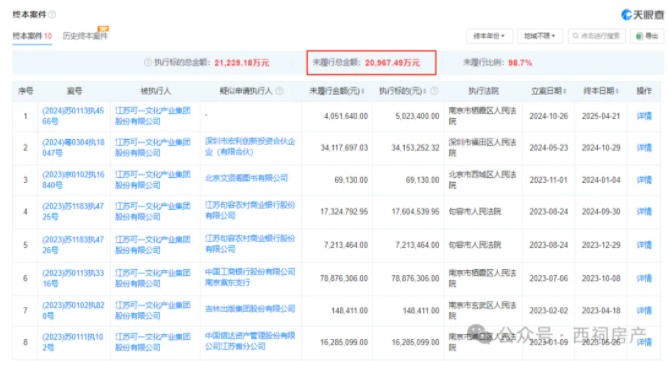Open 深圳市宏利创新投资合伙企业 applicant link
This screenshot has height=368, width=668.
(250, 147)
